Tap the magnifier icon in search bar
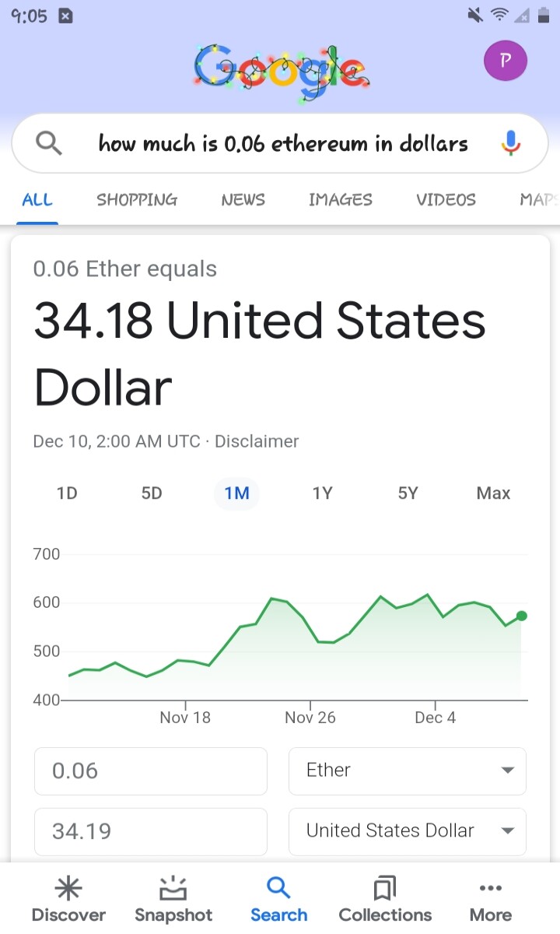This screenshot has width=560, height=934. [49, 143]
